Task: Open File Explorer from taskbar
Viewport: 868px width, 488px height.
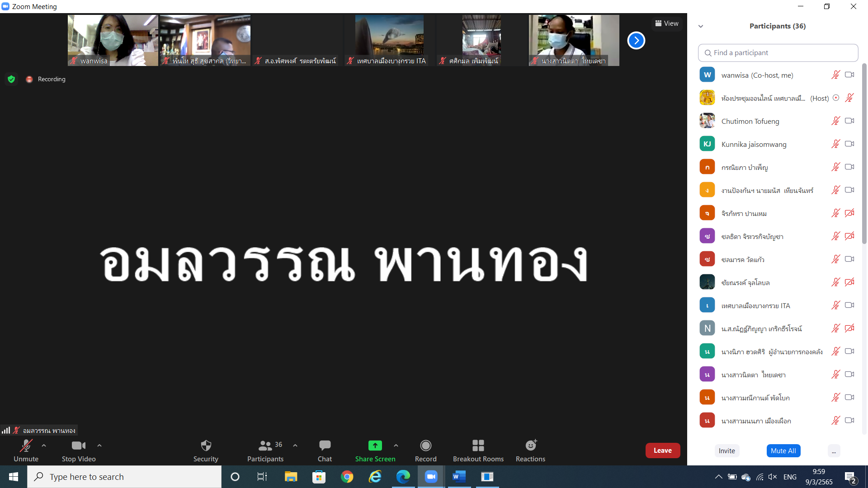Action: pyautogui.click(x=291, y=477)
